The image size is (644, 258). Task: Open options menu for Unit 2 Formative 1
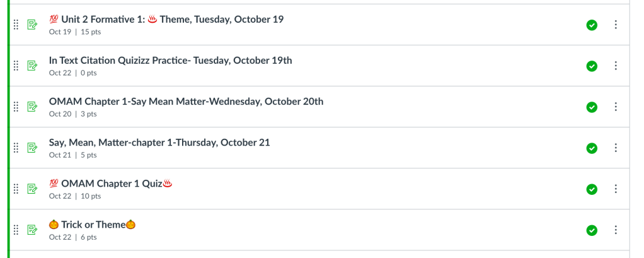pyautogui.click(x=616, y=25)
